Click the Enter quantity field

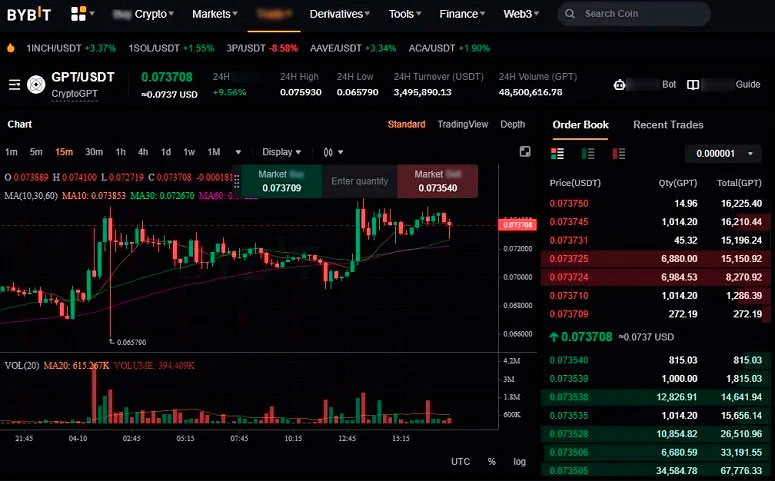359,181
